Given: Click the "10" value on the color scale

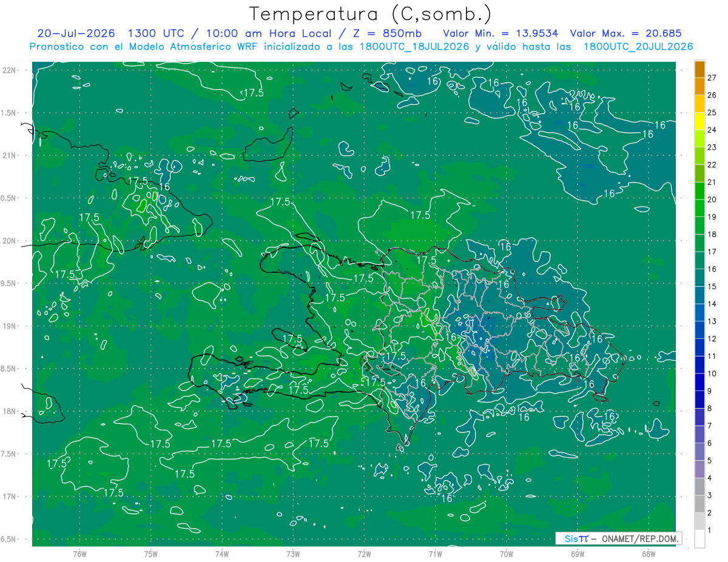Looking at the screenshot, I should click(712, 373).
